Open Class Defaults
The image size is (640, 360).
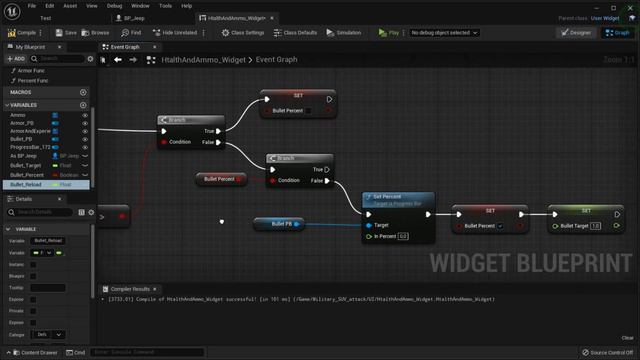pyautogui.click(x=295, y=33)
